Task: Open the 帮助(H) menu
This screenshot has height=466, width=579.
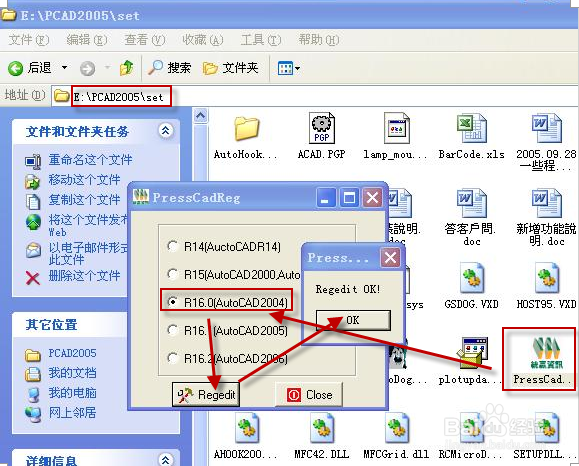Action: tap(319, 40)
